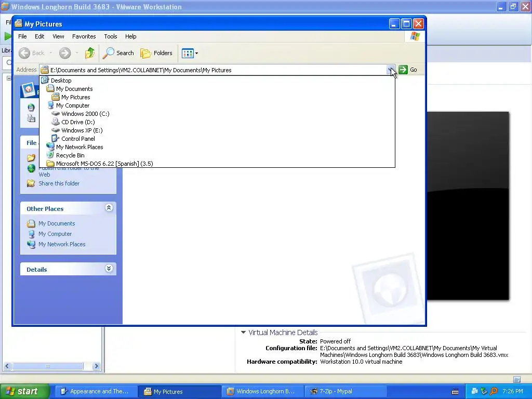Choose Windows XP (E:) drive entry

coord(217,130)
